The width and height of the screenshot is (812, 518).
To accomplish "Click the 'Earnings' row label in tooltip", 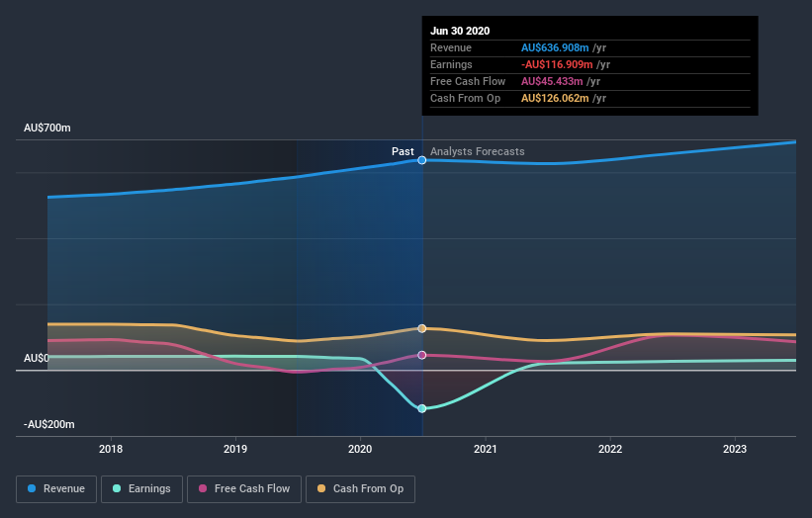I will click(x=451, y=64).
